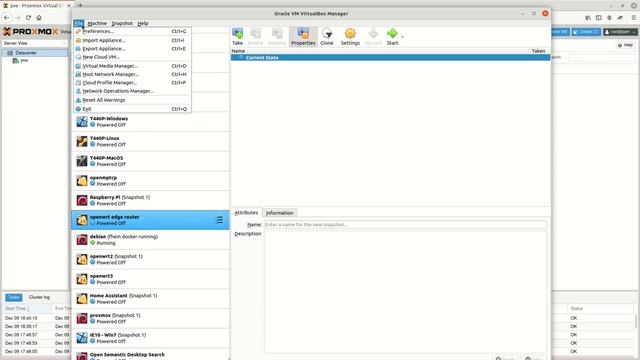Go to the browser home page

(39, 18)
